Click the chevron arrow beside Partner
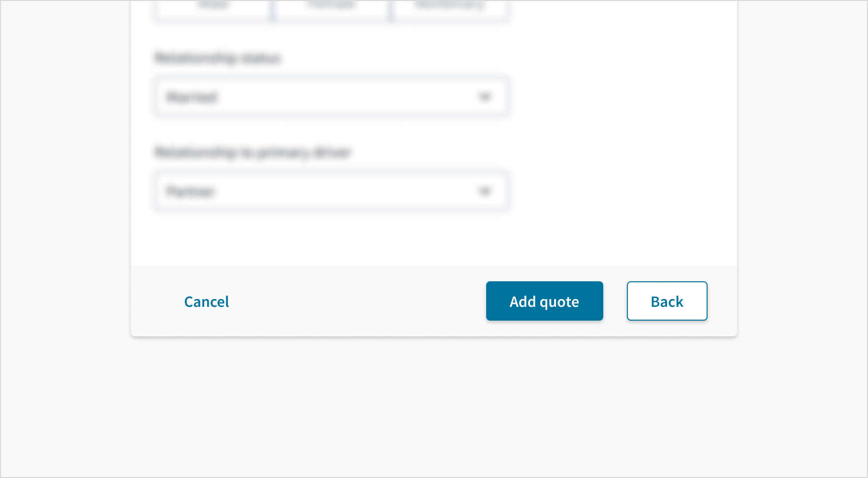 tap(485, 191)
